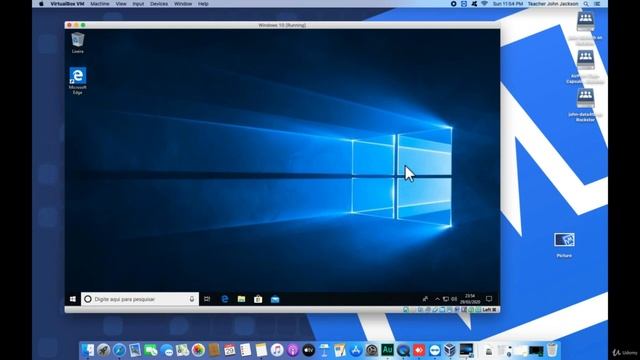Image resolution: width=640 pixels, height=360 pixels.
Task: Open Podcasts from the Dock
Action: point(293,350)
